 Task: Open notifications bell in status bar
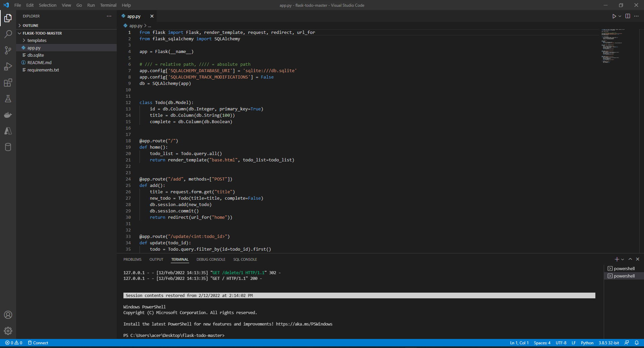(x=637, y=343)
